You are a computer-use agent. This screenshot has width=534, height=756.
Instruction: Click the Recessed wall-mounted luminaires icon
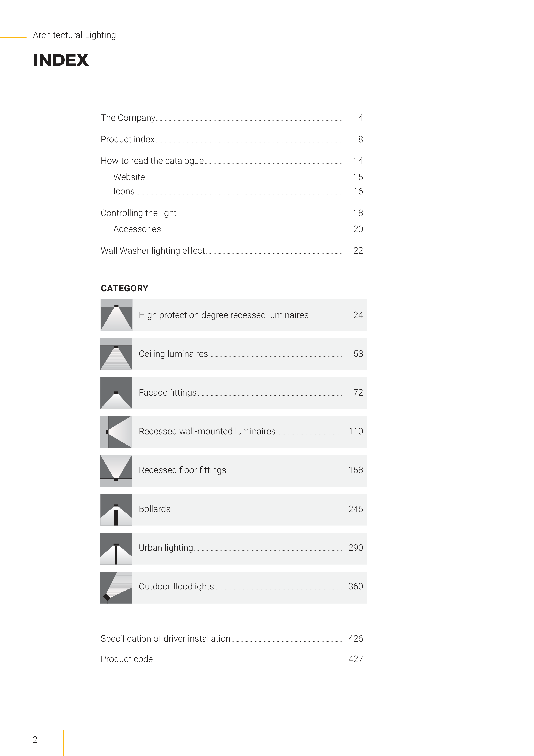pyautogui.click(x=116, y=431)
